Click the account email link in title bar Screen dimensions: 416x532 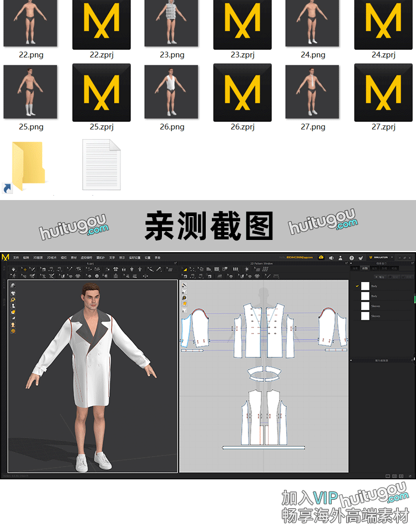click(300, 257)
